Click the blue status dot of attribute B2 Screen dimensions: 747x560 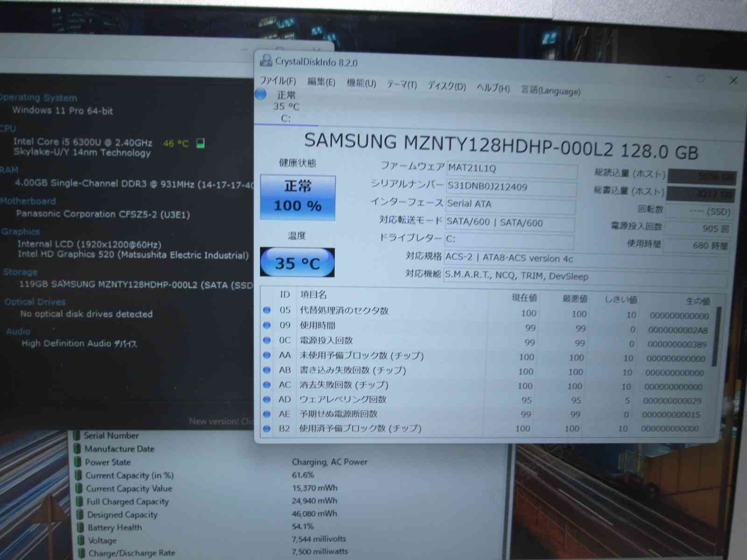(267, 428)
